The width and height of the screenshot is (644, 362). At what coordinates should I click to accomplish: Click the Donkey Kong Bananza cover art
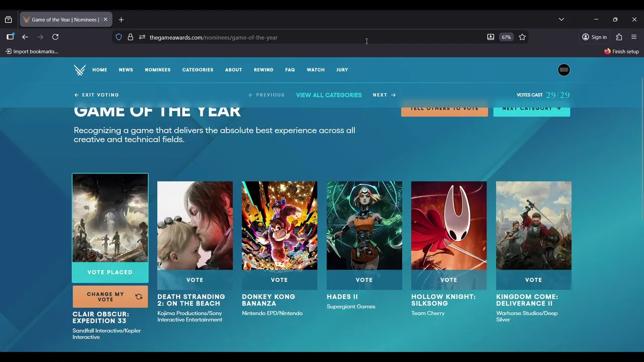coord(279,226)
